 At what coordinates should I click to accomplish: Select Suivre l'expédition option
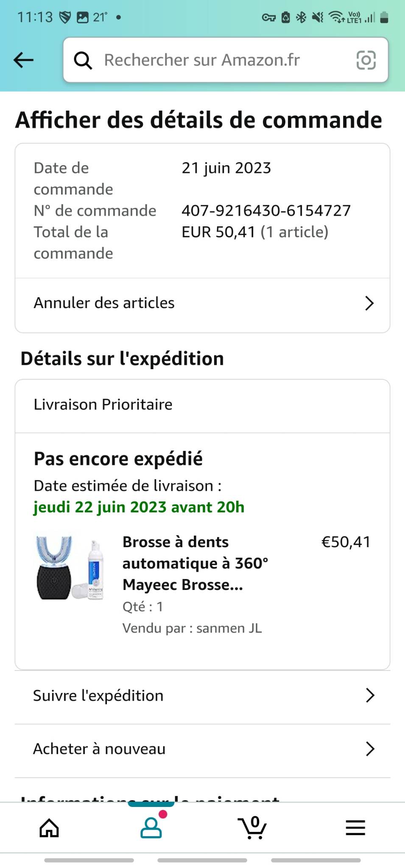tap(98, 696)
